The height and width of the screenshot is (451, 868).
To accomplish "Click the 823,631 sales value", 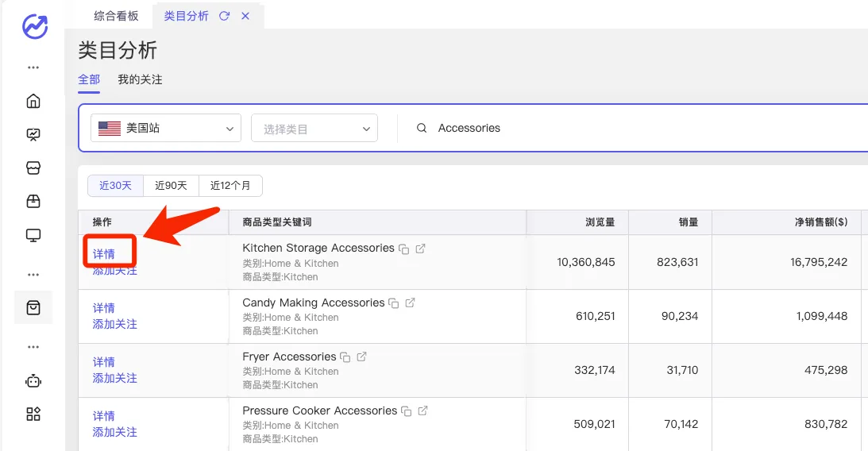I will coord(677,262).
